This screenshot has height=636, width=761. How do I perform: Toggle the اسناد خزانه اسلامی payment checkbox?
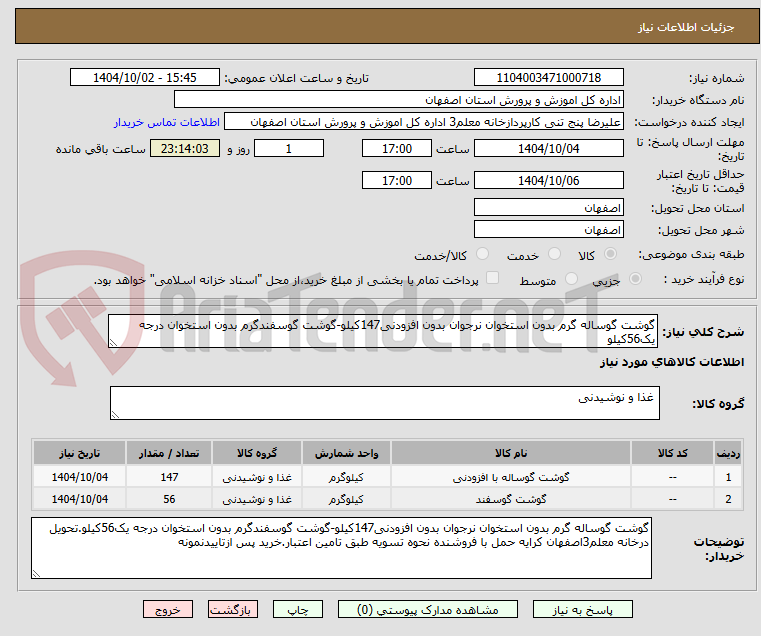tap(492, 278)
